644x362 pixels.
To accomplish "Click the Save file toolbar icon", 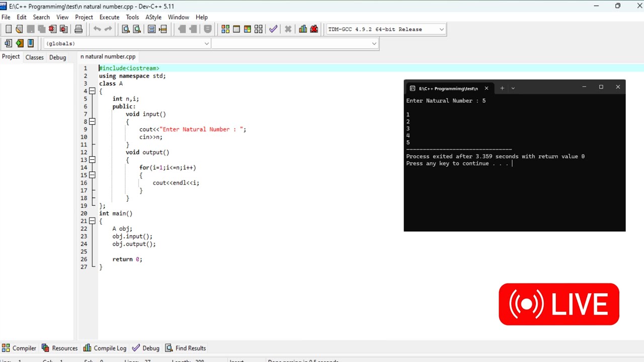I will (31, 29).
